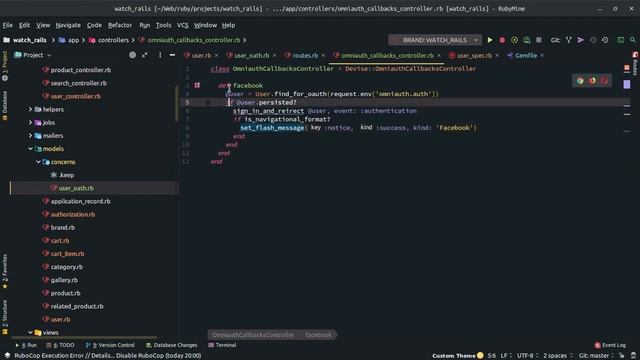The image size is (640, 360).
Task: Open the Opera browser preview icon
Action: pyautogui.click(x=604, y=81)
